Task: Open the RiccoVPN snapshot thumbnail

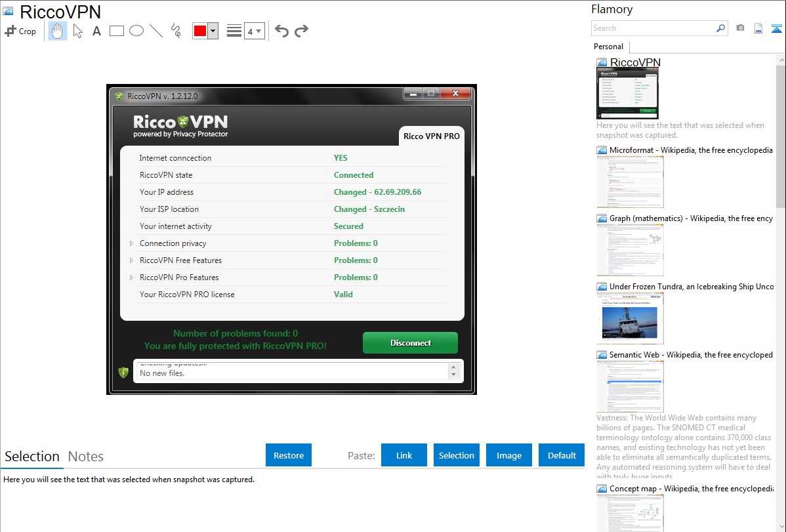Action: click(x=628, y=93)
